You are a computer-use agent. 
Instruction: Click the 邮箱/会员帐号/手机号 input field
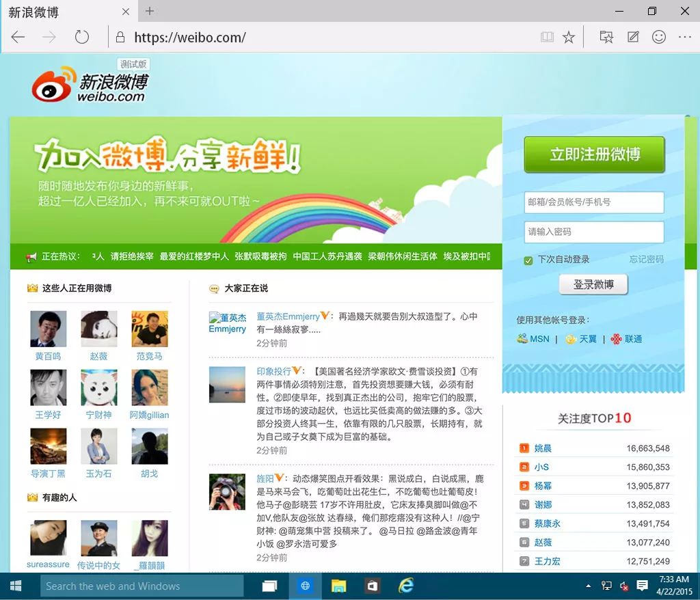coord(594,202)
